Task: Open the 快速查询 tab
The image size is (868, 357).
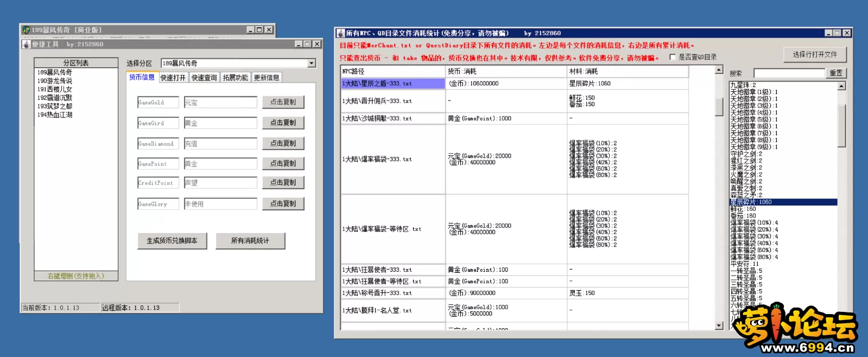Action: pyautogui.click(x=204, y=78)
